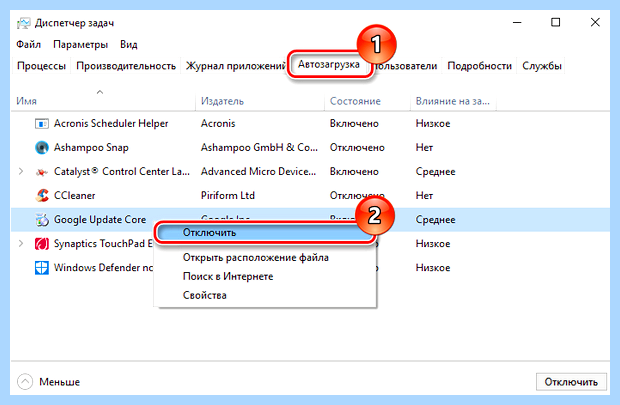
Task: Expand the Synaptics TouchPad row
Action: point(21,243)
